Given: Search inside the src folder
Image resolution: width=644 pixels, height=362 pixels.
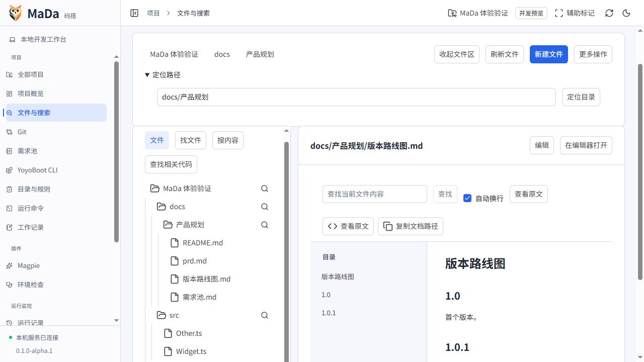Looking at the screenshot, I should (265, 315).
